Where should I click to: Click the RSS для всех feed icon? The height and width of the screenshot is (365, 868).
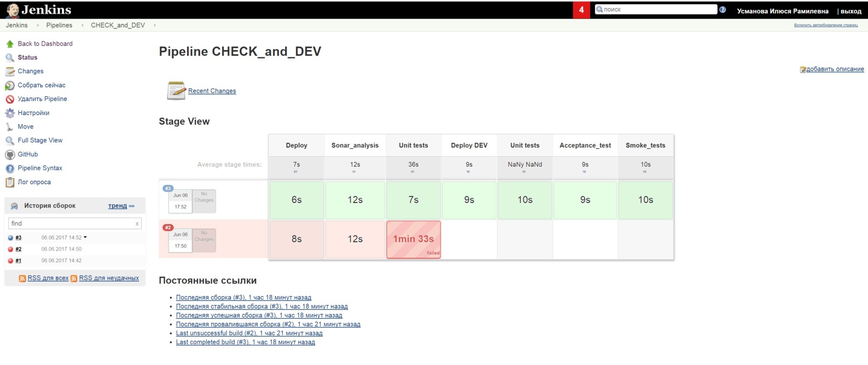[x=22, y=279]
